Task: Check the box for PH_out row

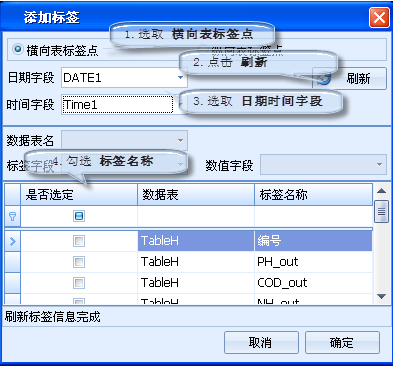Action: [79, 262]
